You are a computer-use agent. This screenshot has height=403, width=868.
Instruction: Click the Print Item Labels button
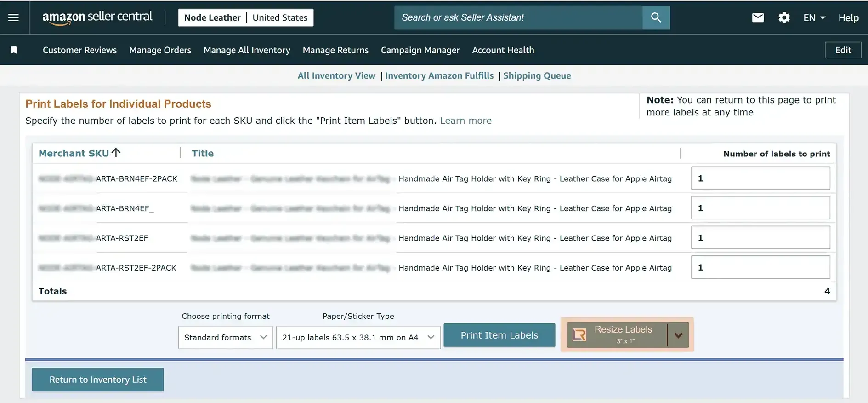pos(499,335)
